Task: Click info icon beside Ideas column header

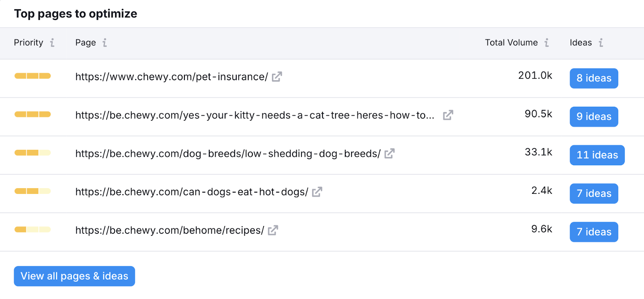Action: click(601, 43)
